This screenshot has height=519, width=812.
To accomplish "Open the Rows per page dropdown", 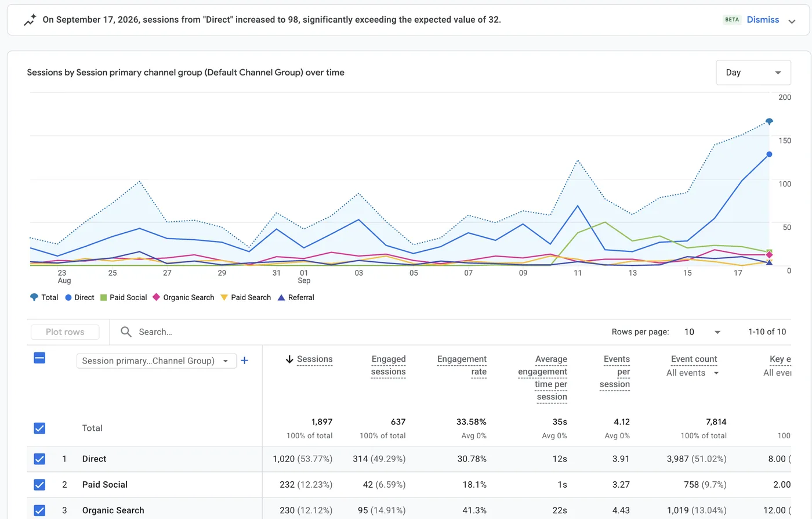I will click(702, 332).
